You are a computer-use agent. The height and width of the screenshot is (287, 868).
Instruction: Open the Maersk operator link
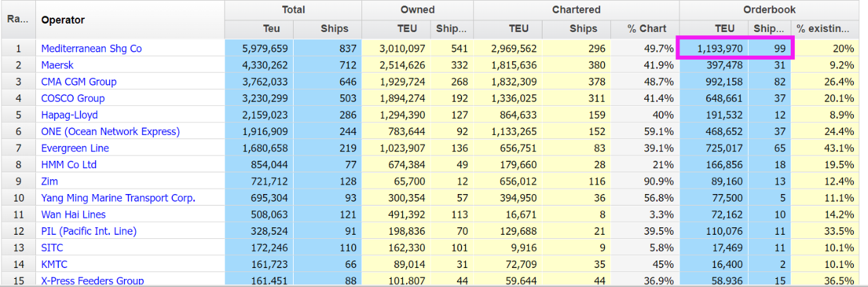(x=57, y=65)
